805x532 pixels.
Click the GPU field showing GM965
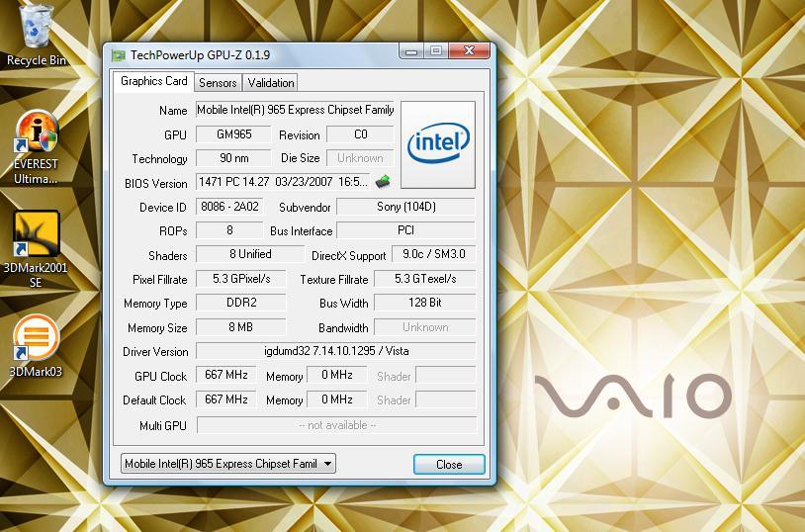coord(233,134)
